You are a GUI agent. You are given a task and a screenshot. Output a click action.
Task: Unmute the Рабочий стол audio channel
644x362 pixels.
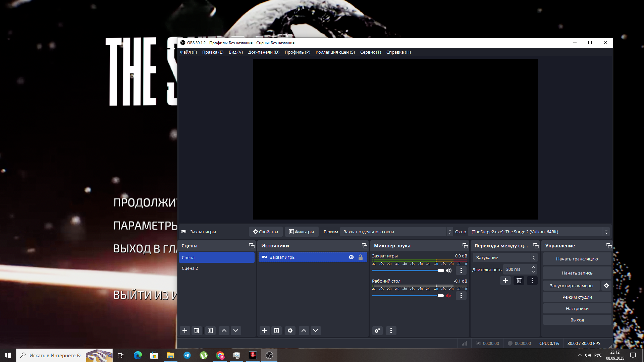point(449,296)
